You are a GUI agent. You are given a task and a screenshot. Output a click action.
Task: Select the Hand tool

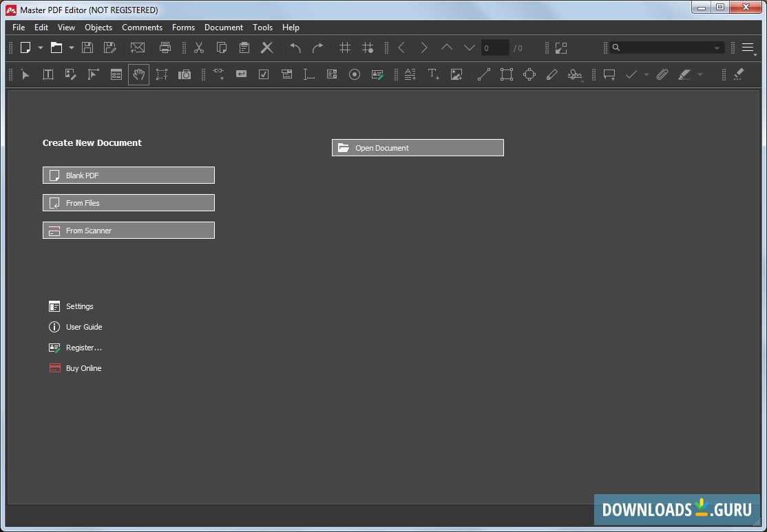(x=138, y=74)
